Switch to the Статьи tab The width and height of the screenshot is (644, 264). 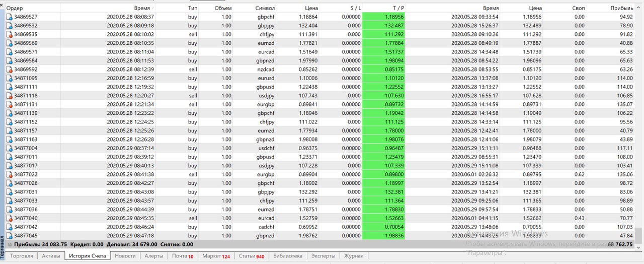pyautogui.click(x=252, y=256)
